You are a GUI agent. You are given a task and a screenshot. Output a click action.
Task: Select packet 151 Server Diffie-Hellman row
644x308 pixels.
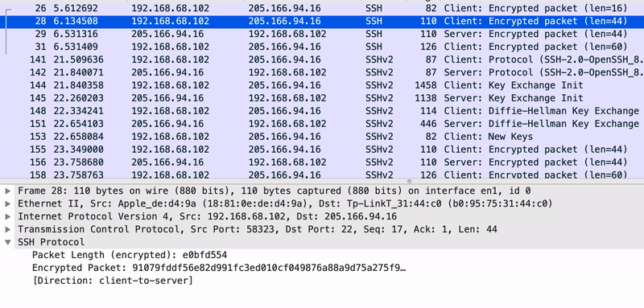pyautogui.click(x=322, y=124)
